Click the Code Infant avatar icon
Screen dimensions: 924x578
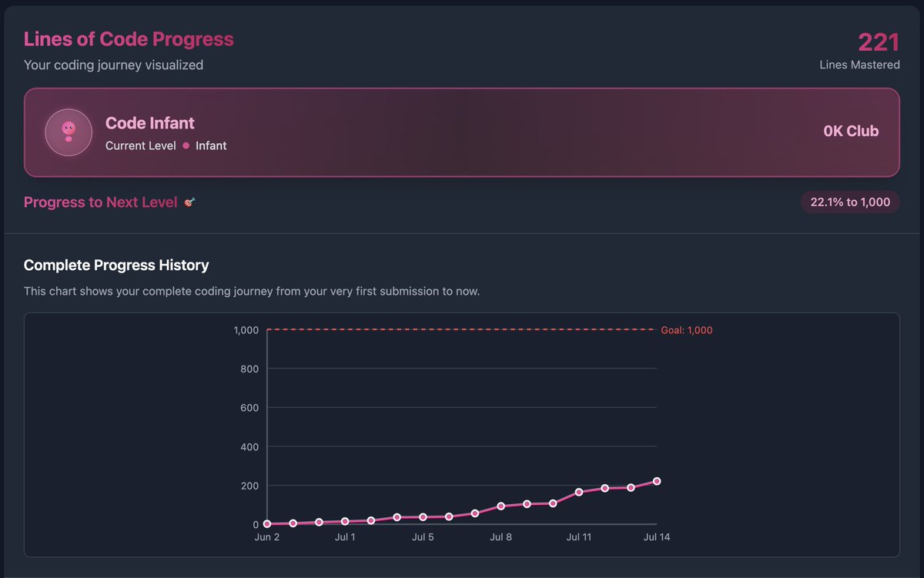point(69,132)
